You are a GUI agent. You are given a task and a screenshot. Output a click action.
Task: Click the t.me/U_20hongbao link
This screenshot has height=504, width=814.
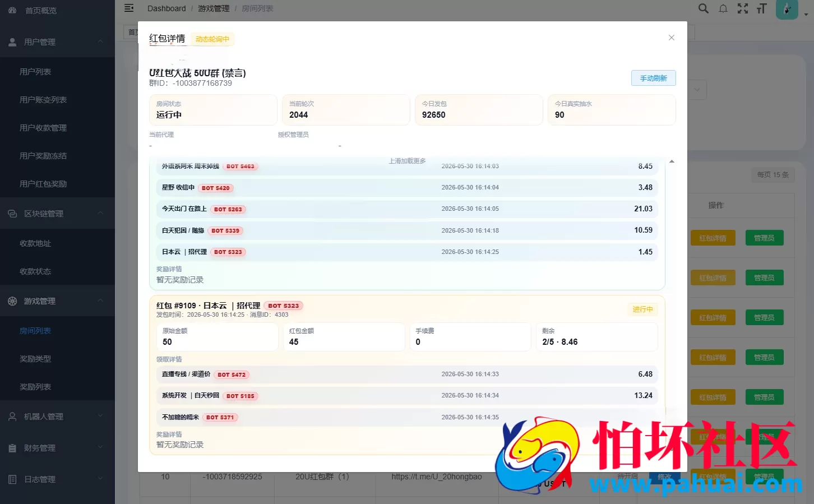point(437,477)
